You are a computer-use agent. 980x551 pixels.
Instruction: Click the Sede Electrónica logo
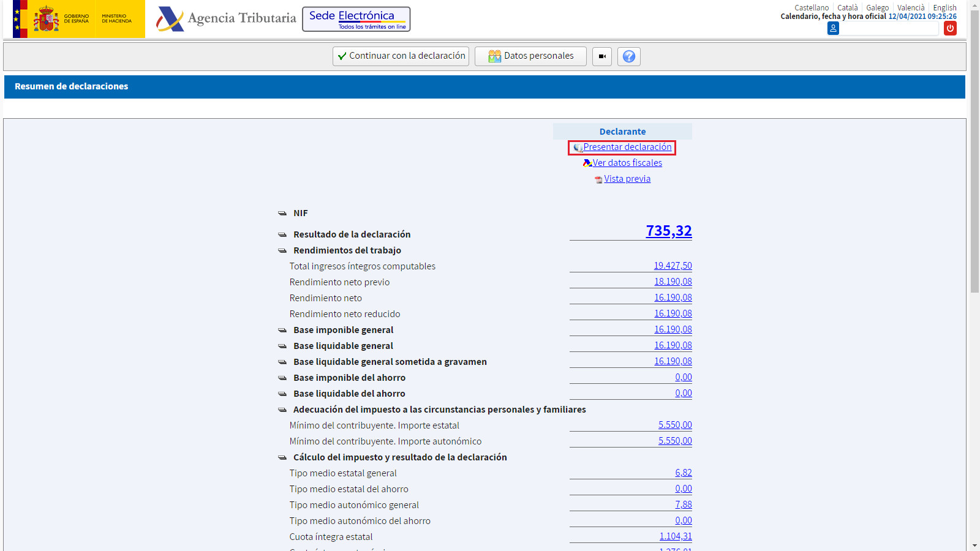(x=356, y=19)
